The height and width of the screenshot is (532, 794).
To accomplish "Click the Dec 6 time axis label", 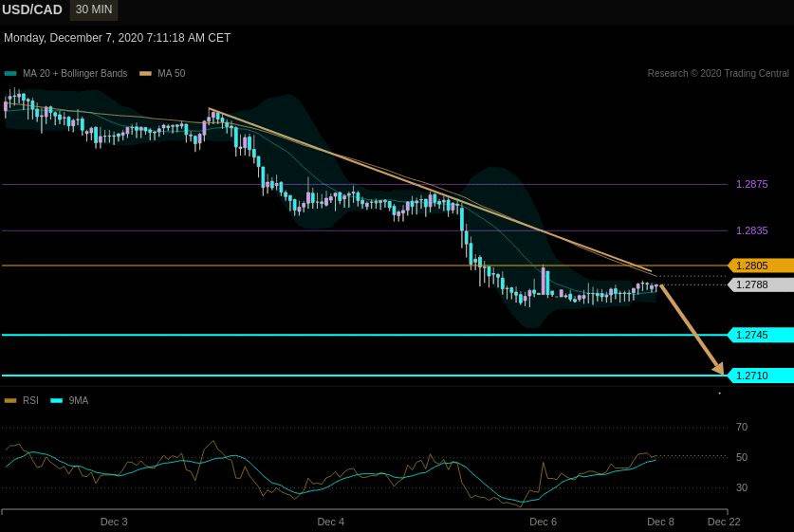I will [543, 522].
